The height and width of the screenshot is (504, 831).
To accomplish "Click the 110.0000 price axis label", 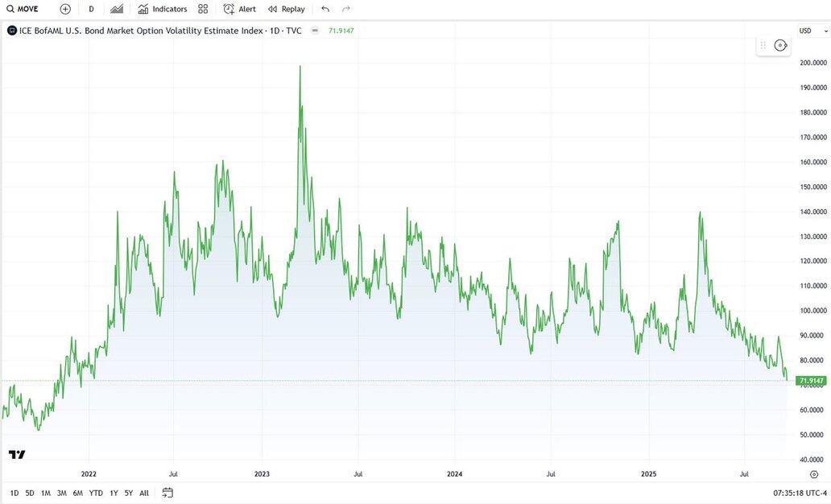I will (x=813, y=286).
